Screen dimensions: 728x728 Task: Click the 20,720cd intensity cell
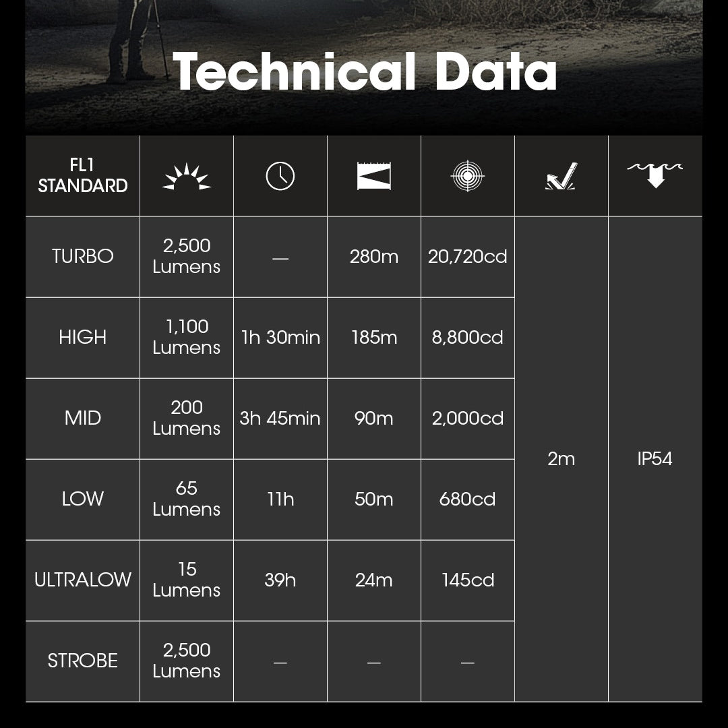(x=468, y=256)
